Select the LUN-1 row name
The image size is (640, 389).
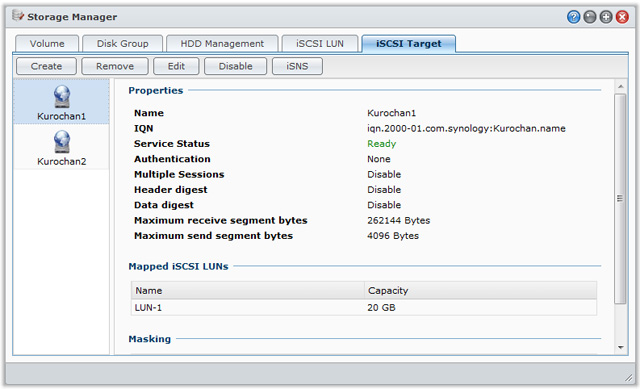(148, 308)
